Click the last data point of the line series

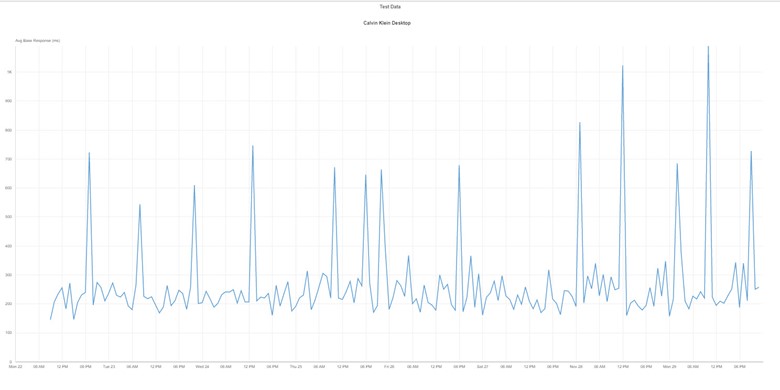tap(759, 287)
